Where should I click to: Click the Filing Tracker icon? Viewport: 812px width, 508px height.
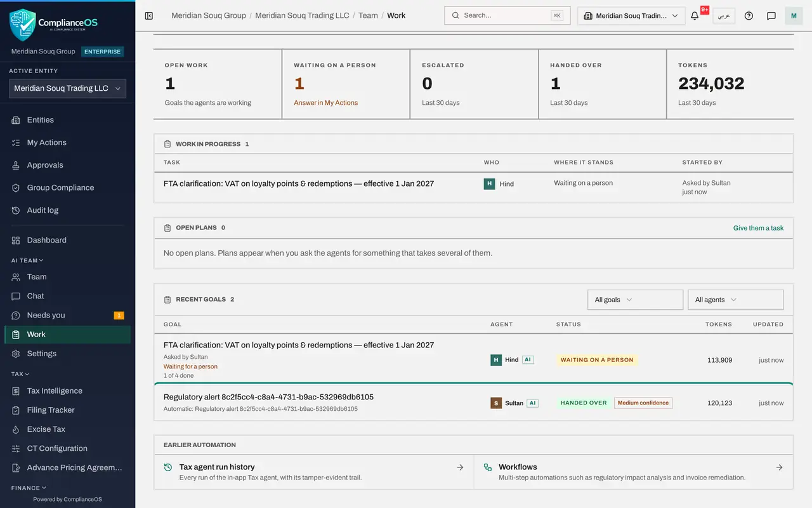(16, 410)
